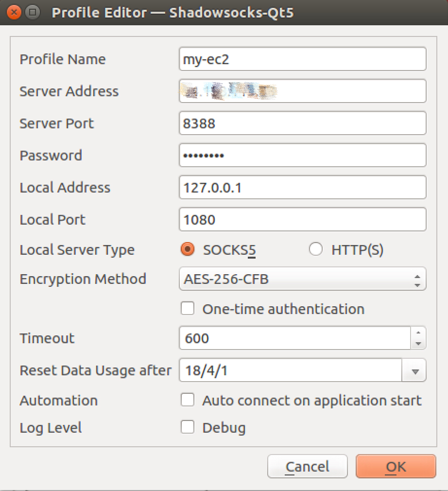Decrease Timeout with down arrow
The width and height of the screenshot is (448, 491).
pos(418,344)
